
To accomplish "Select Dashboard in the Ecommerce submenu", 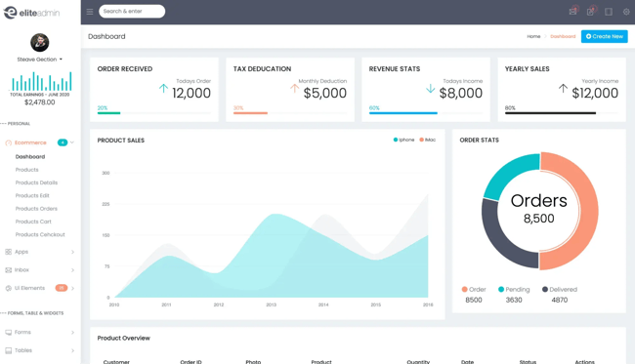I will [30, 156].
